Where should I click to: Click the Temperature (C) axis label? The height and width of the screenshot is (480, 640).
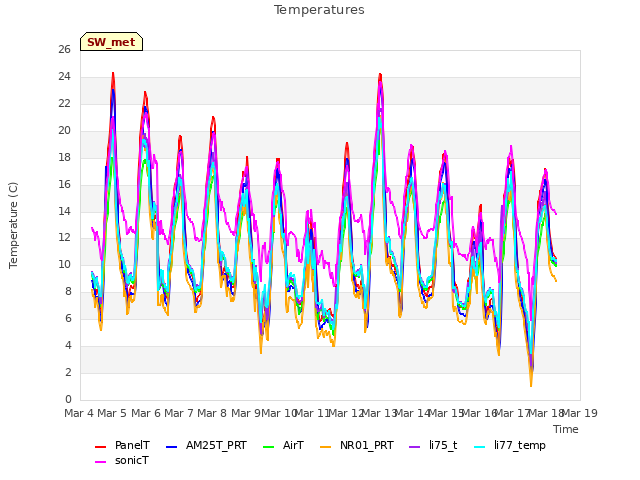13,225
